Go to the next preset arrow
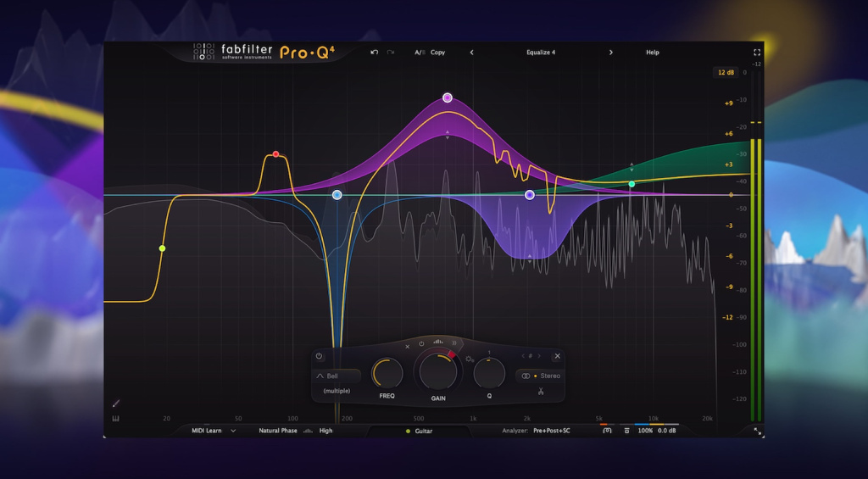The height and width of the screenshot is (479, 868). [x=611, y=53]
